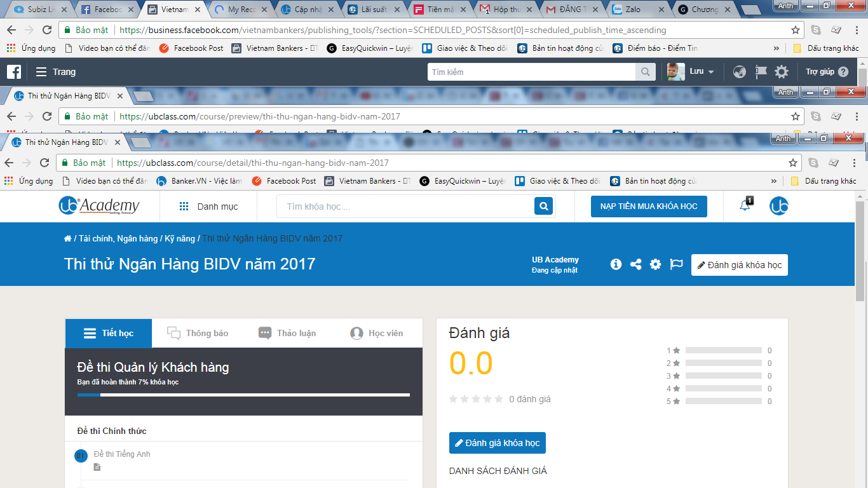Click Đánh giá khóa học button in blue banner
The width and height of the screenshot is (868, 488).
740,265
